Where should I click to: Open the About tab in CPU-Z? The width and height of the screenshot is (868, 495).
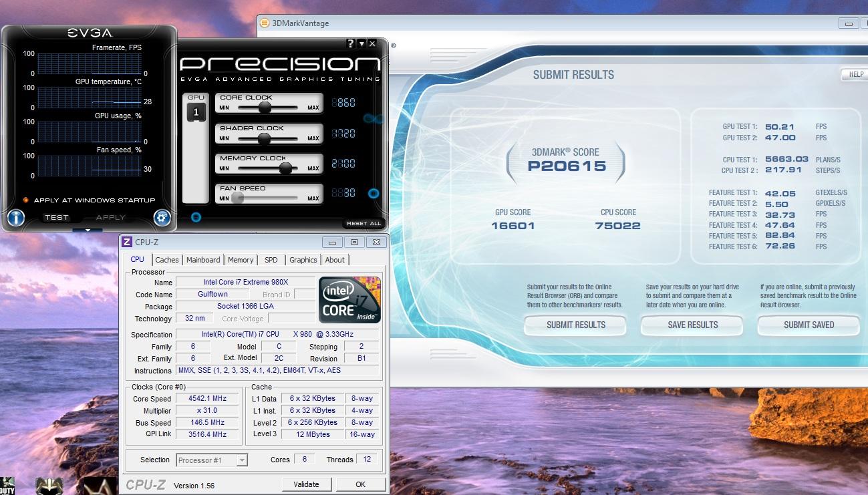335,260
